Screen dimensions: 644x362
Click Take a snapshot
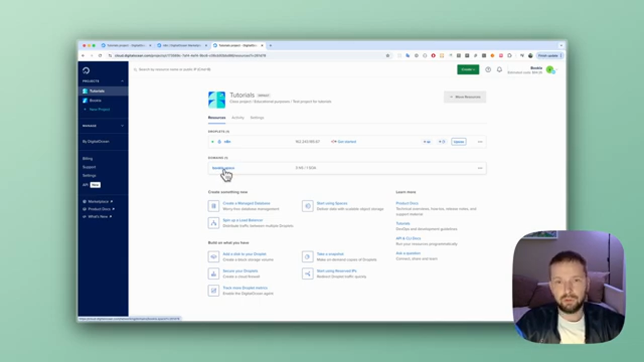tap(330, 254)
